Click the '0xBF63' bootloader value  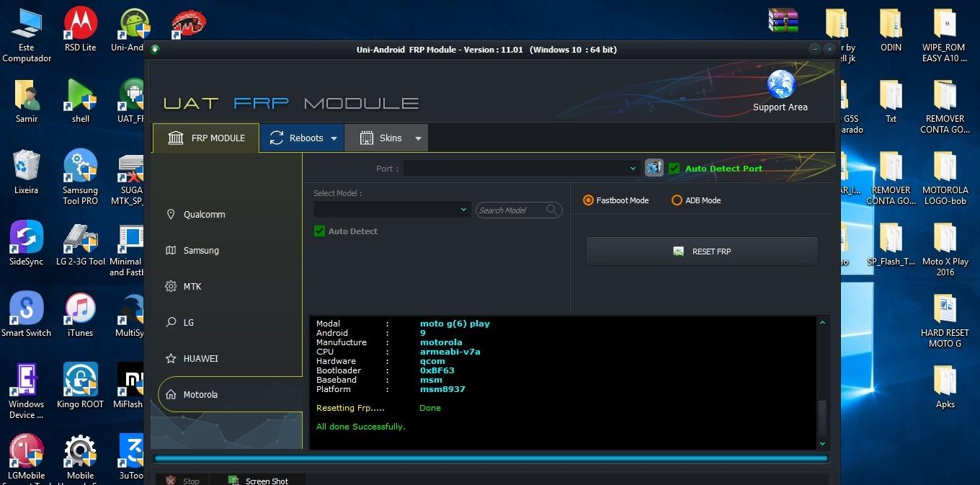[x=437, y=370]
